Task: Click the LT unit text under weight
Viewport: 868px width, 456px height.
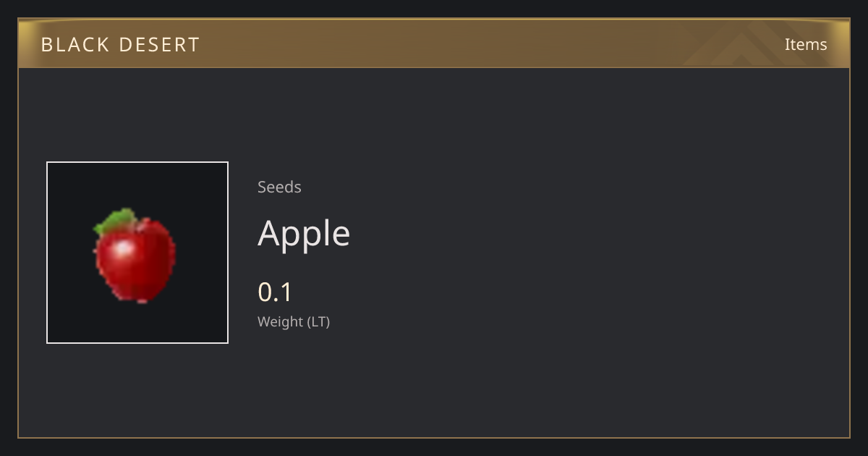Action: 318,322
